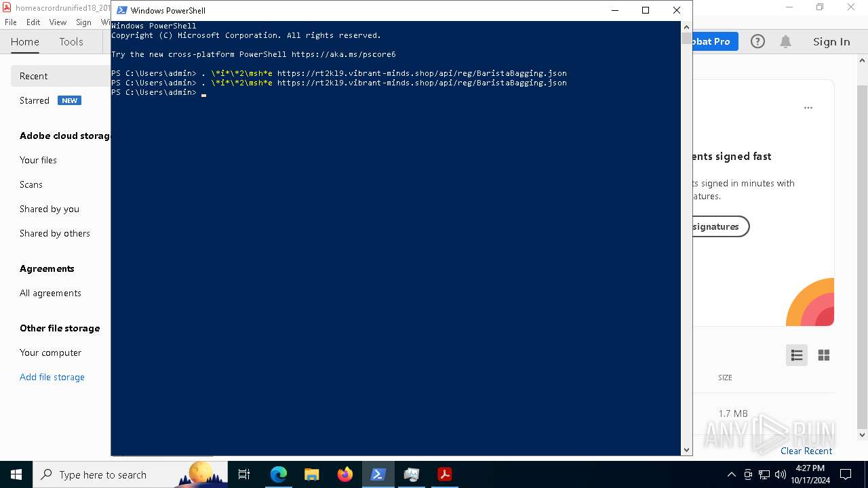Open the Edit menu in Acrobat
The width and height of the screenshot is (868, 488).
tap(33, 22)
